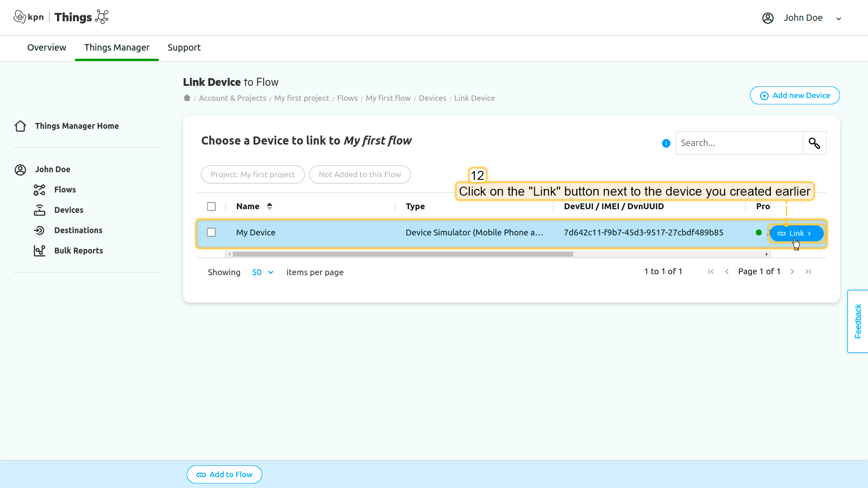Click the blue info icon near search
The width and height of the screenshot is (868, 488).
click(666, 143)
